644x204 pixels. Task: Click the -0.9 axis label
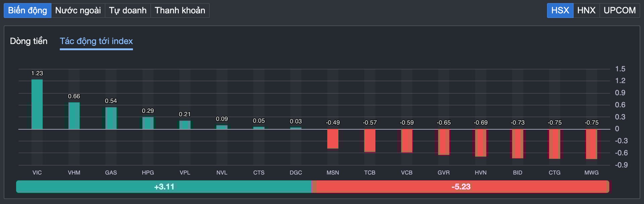tap(621, 165)
